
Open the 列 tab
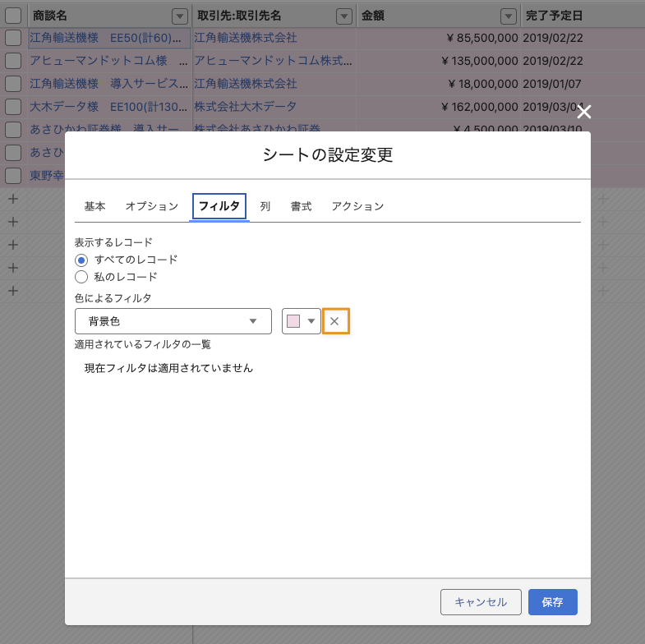[265, 207]
